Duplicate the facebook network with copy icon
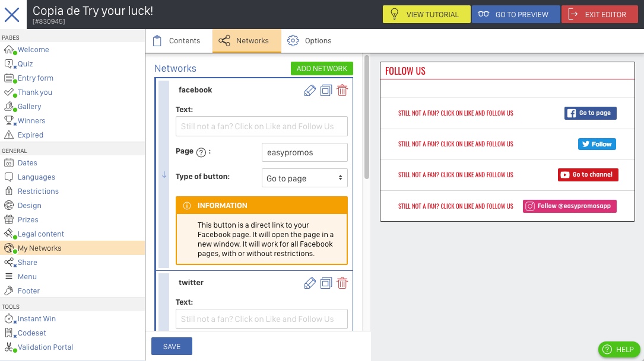The height and width of the screenshot is (361, 644). (326, 90)
